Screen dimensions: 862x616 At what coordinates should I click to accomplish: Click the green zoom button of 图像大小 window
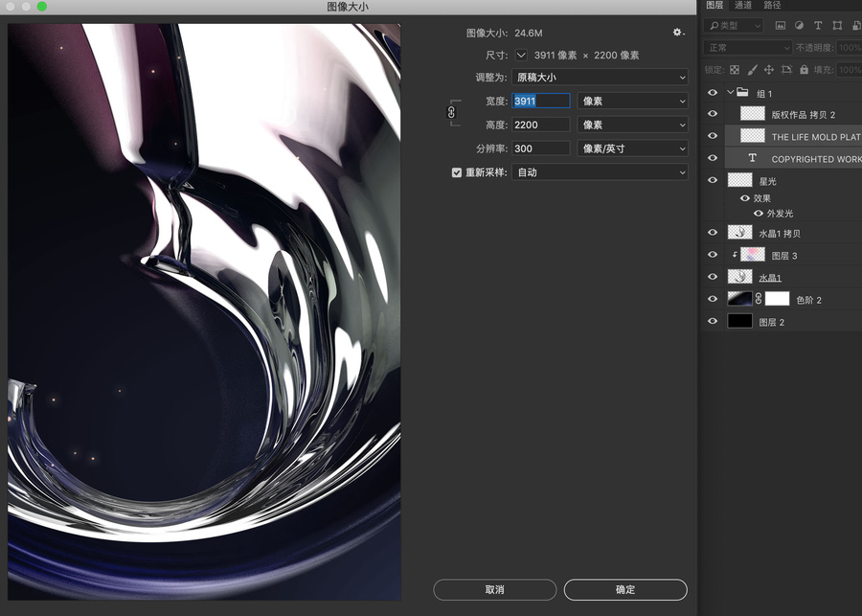(x=42, y=7)
